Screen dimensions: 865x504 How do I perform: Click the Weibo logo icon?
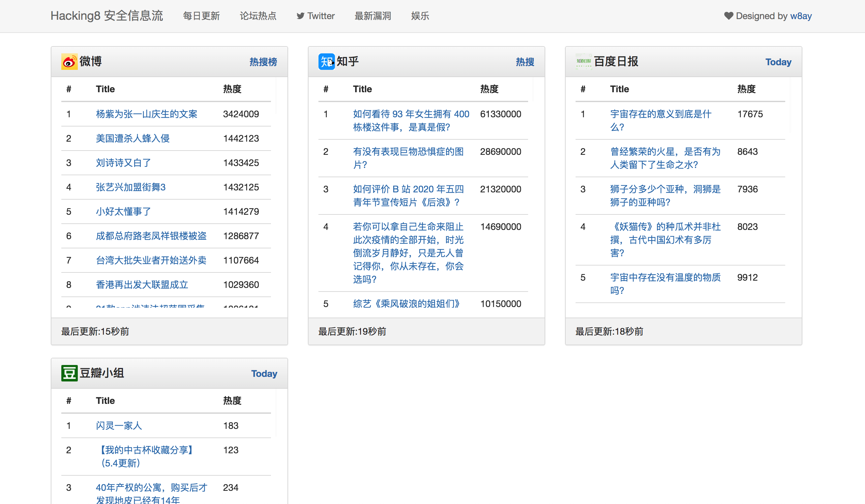69,62
